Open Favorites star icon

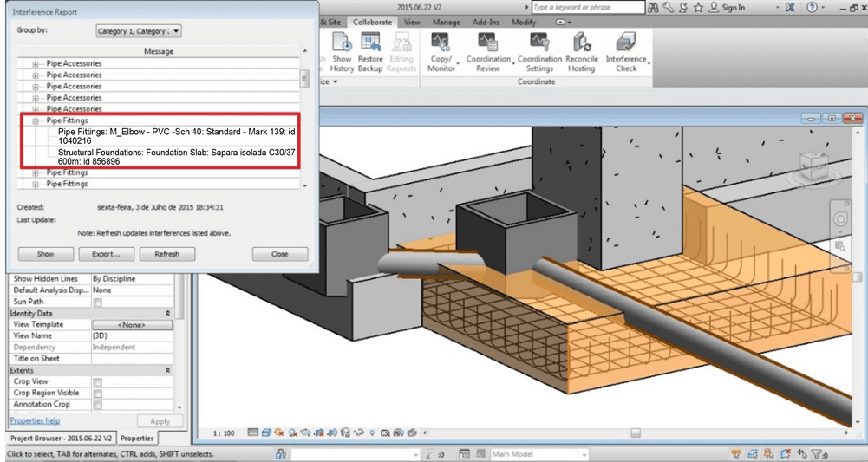[699, 7]
